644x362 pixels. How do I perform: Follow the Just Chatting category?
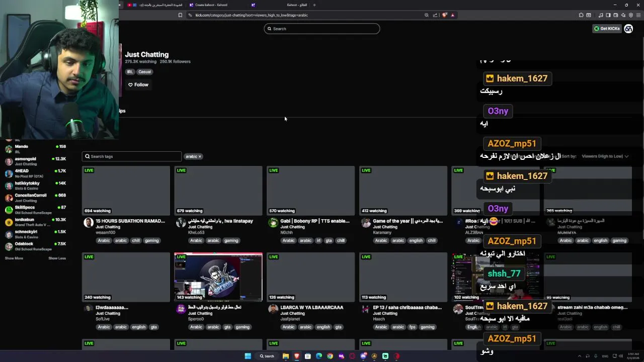138,84
